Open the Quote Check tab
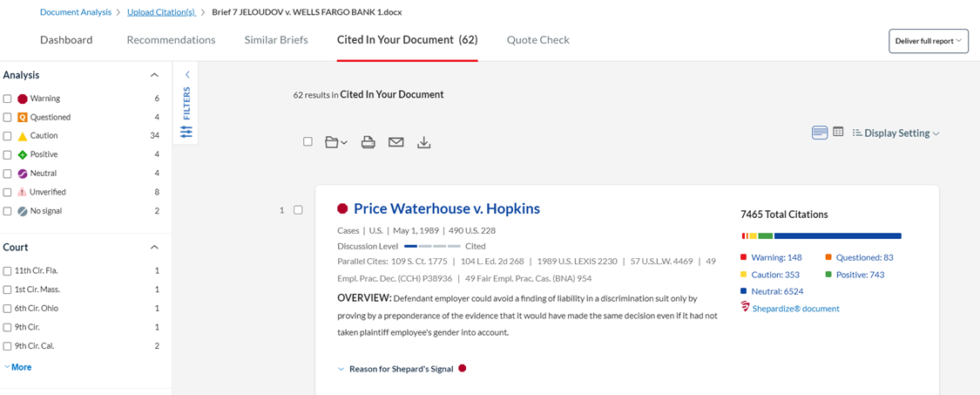 point(538,40)
